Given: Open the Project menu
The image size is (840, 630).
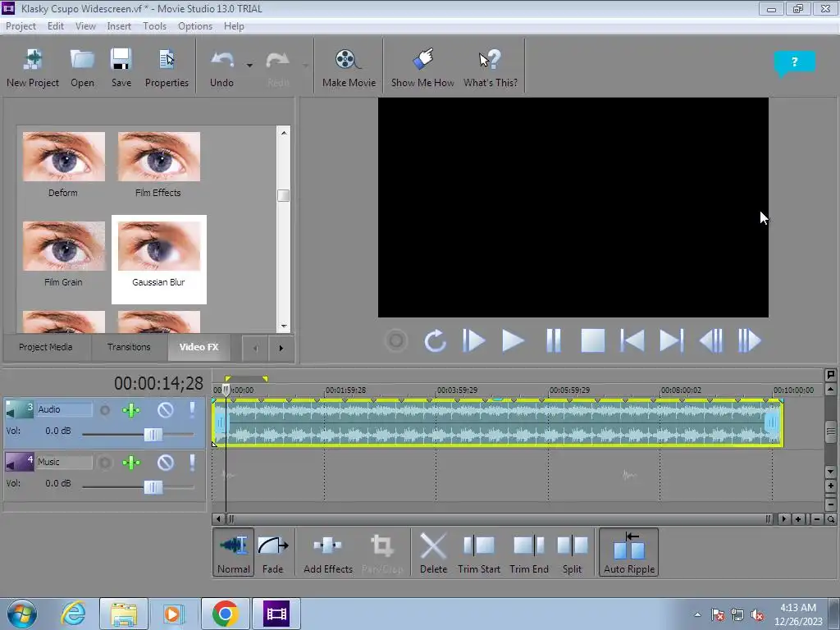Looking at the screenshot, I should coord(21,26).
